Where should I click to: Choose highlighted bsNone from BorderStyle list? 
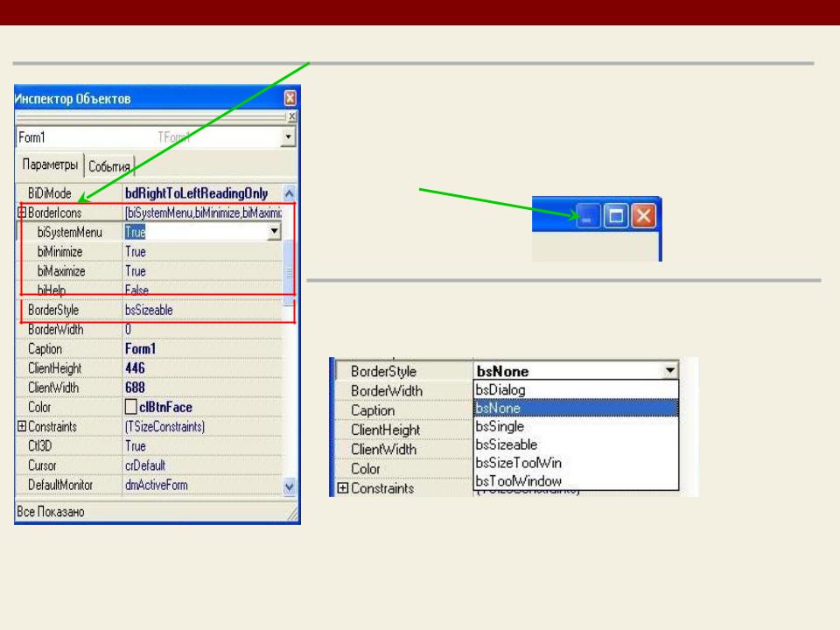[x=577, y=408]
